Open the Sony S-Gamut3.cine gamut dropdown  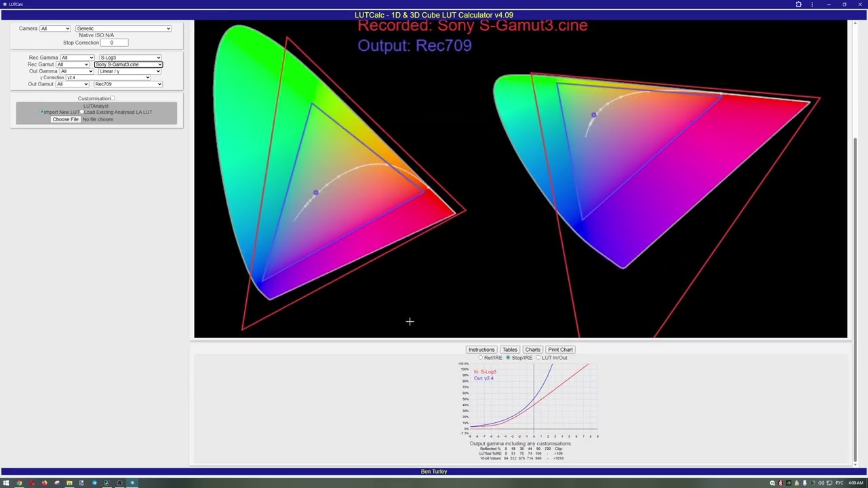coord(128,64)
